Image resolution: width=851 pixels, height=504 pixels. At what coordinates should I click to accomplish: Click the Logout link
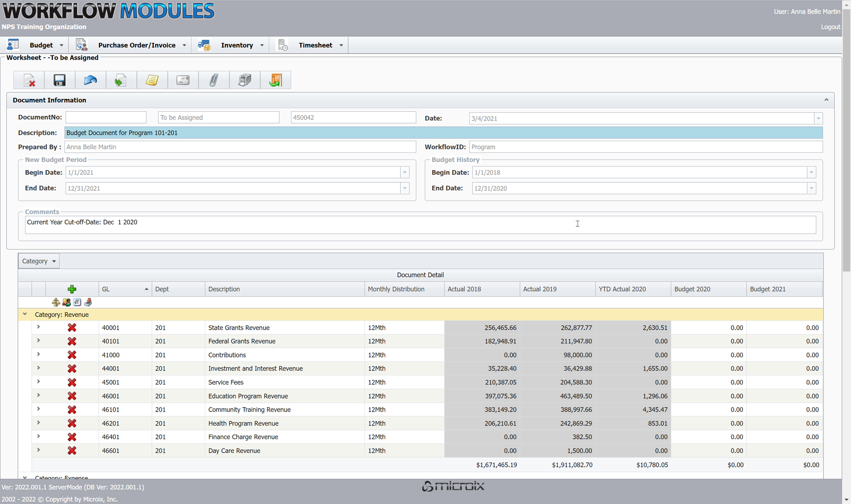(830, 27)
